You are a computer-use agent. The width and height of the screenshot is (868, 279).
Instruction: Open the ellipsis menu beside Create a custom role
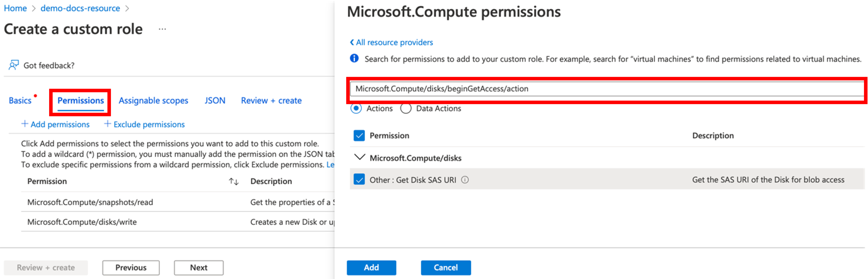click(x=162, y=29)
